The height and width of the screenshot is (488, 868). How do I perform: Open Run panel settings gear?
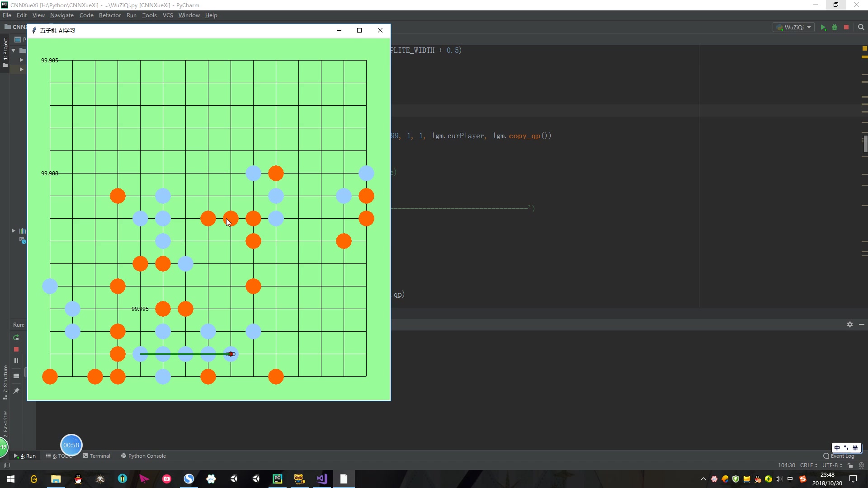pyautogui.click(x=850, y=324)
